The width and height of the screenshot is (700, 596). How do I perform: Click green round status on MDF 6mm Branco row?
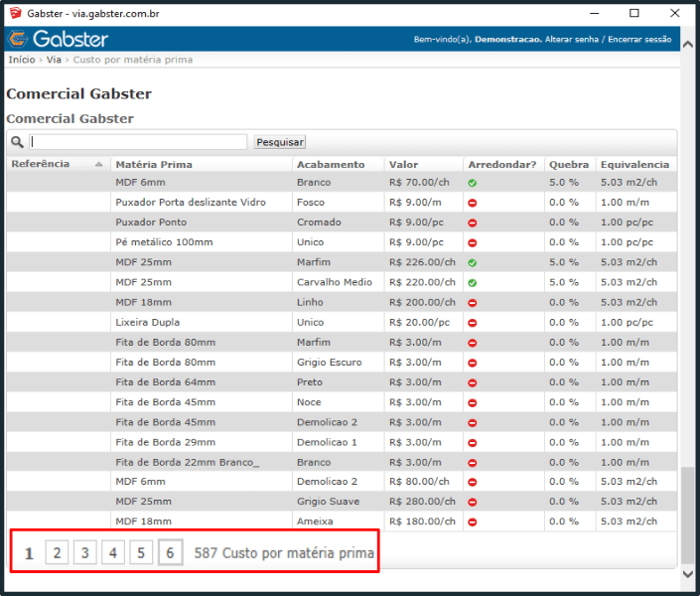tap(473, 183)
